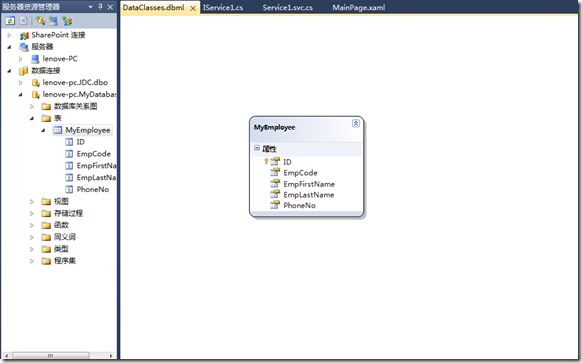Click the horizontal scrollbar thumb in Server Explorer
The width and height of the screenshot is (582, 363).
click(x=50, y=356)
